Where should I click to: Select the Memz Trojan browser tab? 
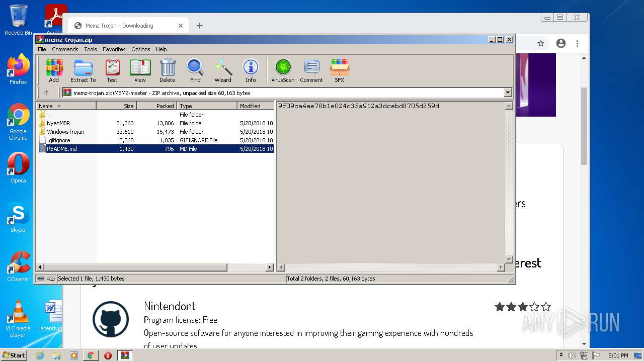128,26
